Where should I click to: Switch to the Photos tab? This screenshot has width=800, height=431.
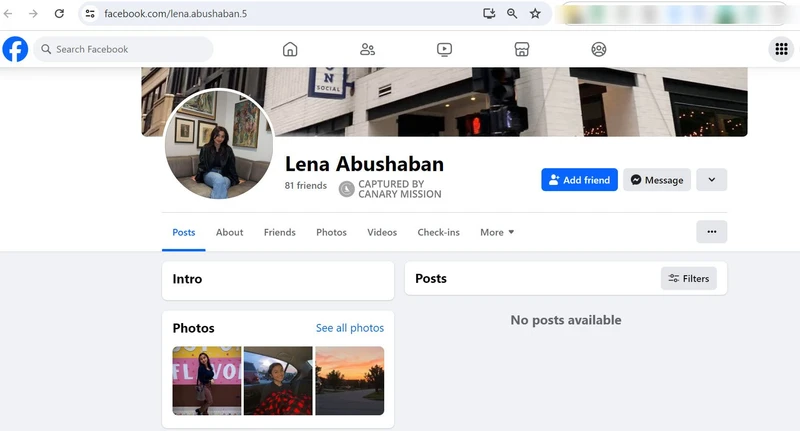coord(331,233)
